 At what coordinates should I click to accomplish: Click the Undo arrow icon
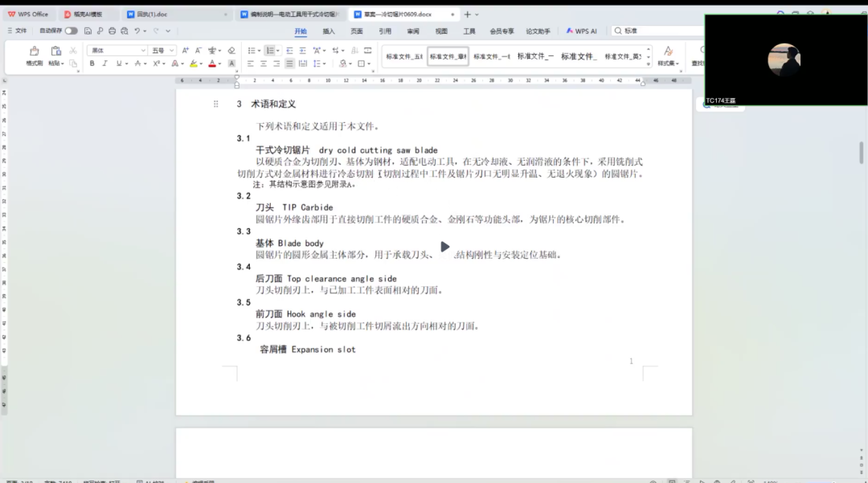(137, 31)
